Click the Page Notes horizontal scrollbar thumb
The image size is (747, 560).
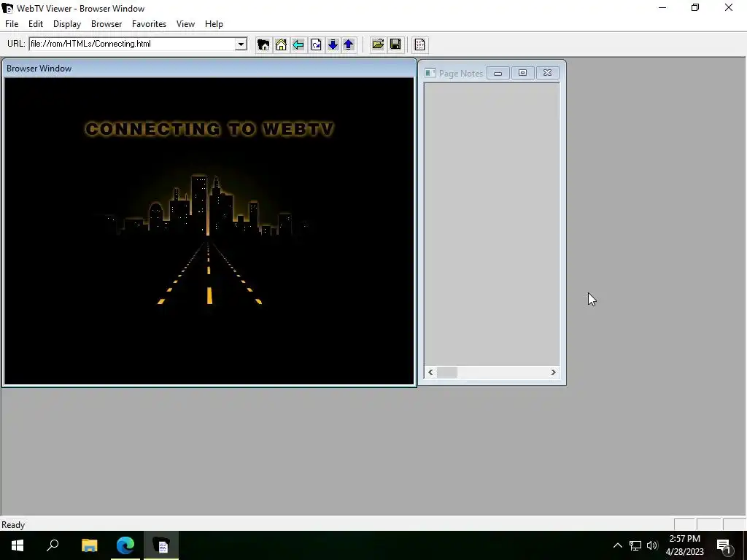click(447, 373)
